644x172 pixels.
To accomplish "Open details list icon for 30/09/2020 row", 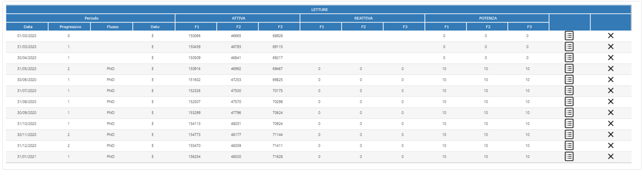I will pos(569,112).
